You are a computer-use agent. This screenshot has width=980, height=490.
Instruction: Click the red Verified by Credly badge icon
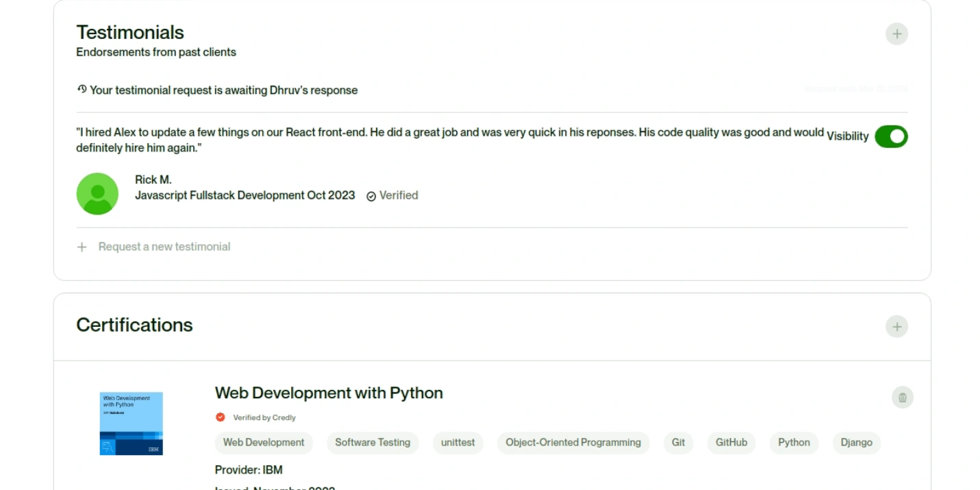[x=221, y=417]
